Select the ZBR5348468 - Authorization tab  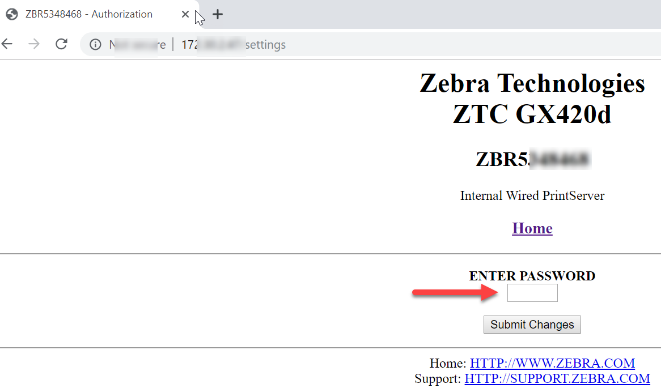point(99,15)
